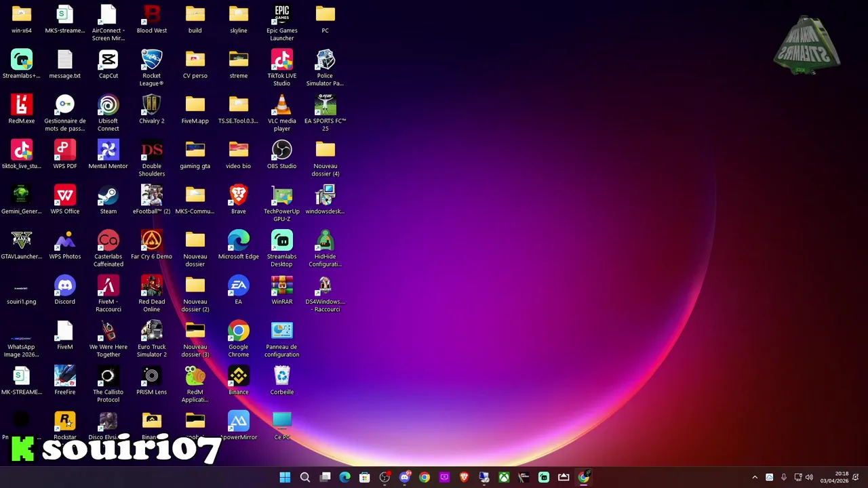868x488 pixels.
Task: Open the RedM.exe desktop icon
Action: click(x=22, y=110)
